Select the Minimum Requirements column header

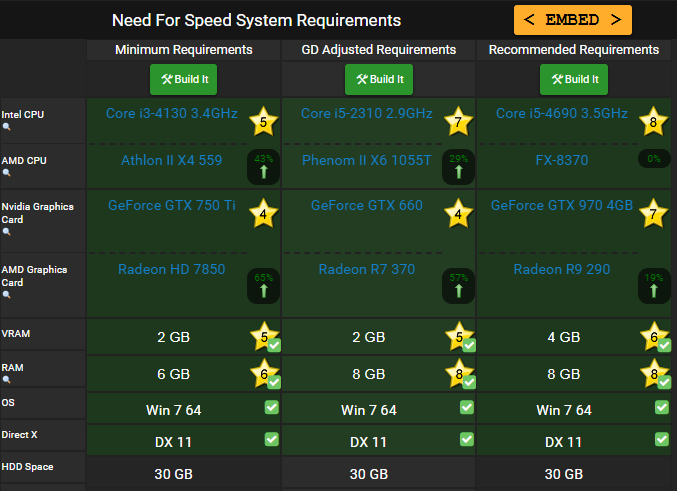click(183, 50)
